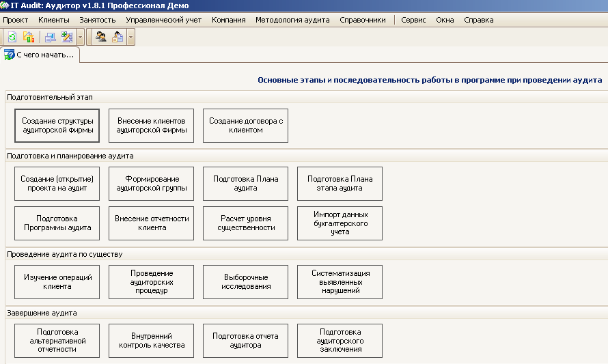Screen dimensions: 608x364
Task: Open the Занятость menu
Action: pyautogui.click(x=97, y=20)
